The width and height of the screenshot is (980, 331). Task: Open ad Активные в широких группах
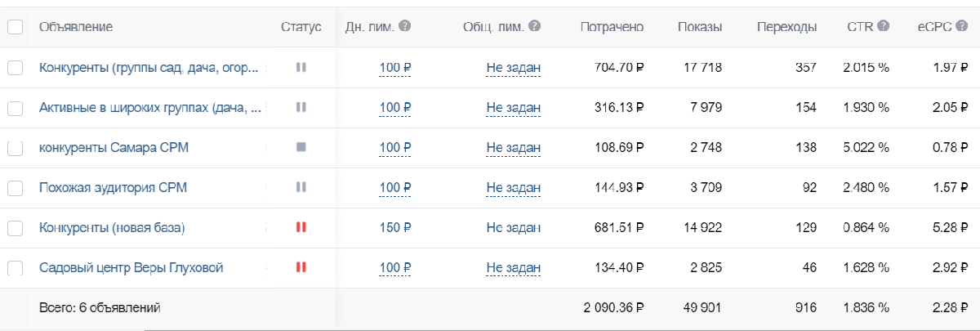[x=150, y=108]
